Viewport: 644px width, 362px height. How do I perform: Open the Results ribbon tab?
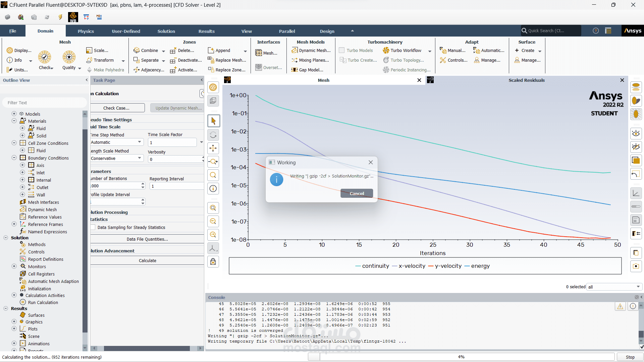coord(206,31)
